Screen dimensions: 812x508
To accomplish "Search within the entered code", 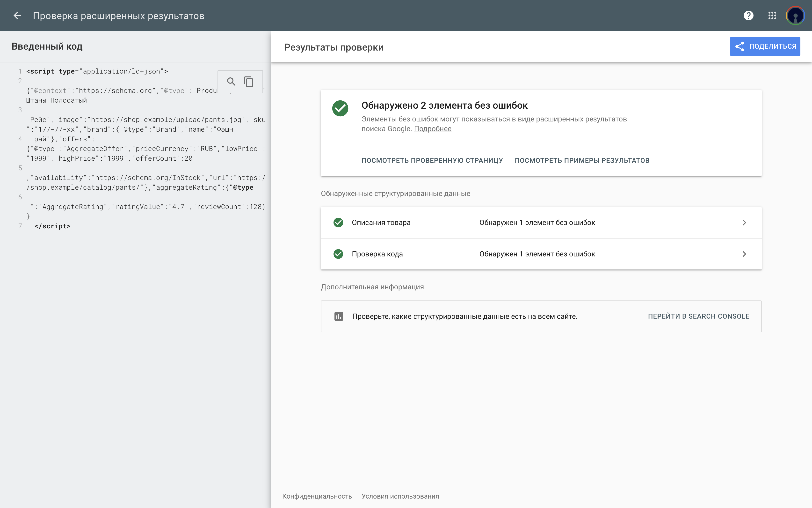I will click(231, 81).
